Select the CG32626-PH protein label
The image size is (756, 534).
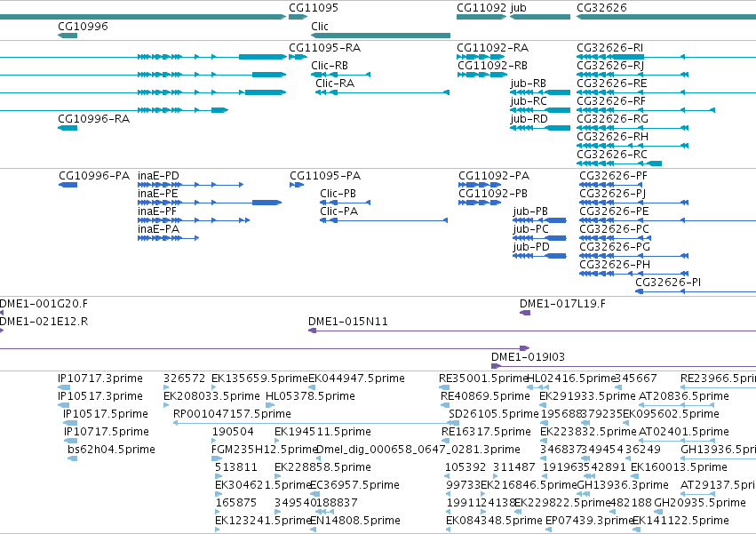tap(615, 266)
